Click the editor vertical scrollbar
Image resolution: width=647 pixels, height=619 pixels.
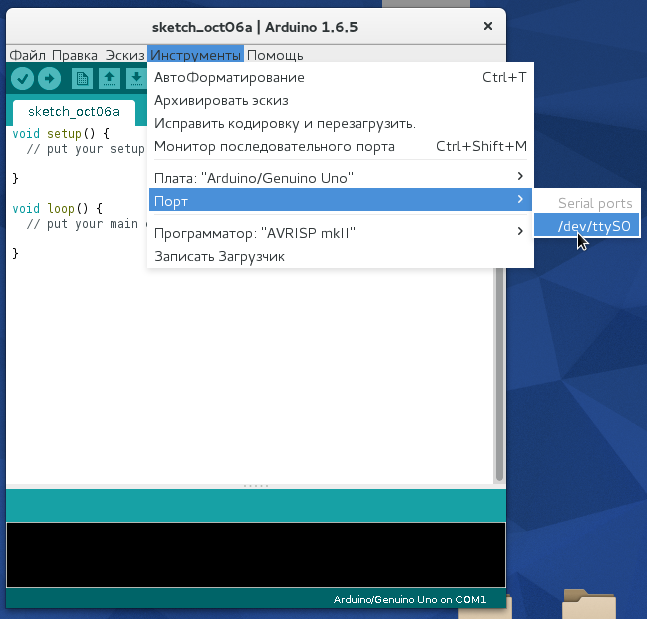(499, 374)
